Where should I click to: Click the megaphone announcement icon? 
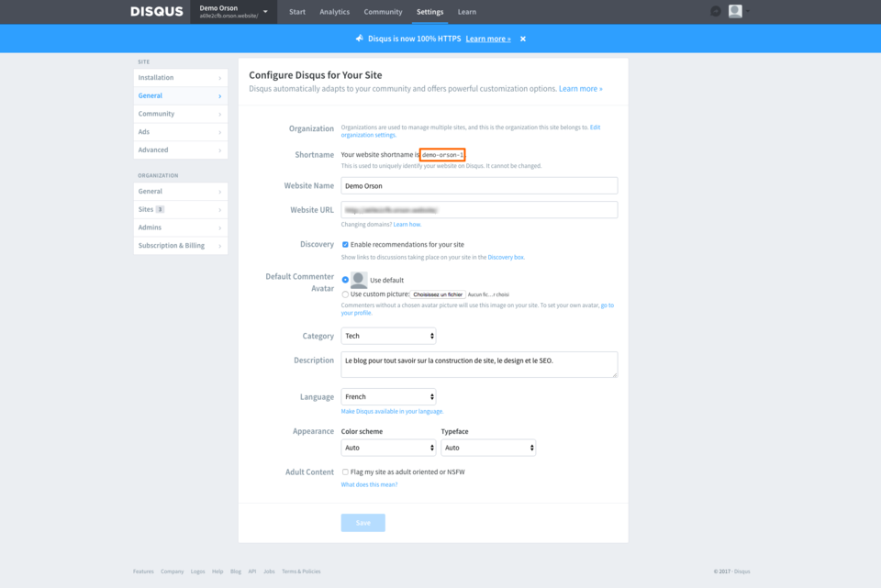pos(360,39)
